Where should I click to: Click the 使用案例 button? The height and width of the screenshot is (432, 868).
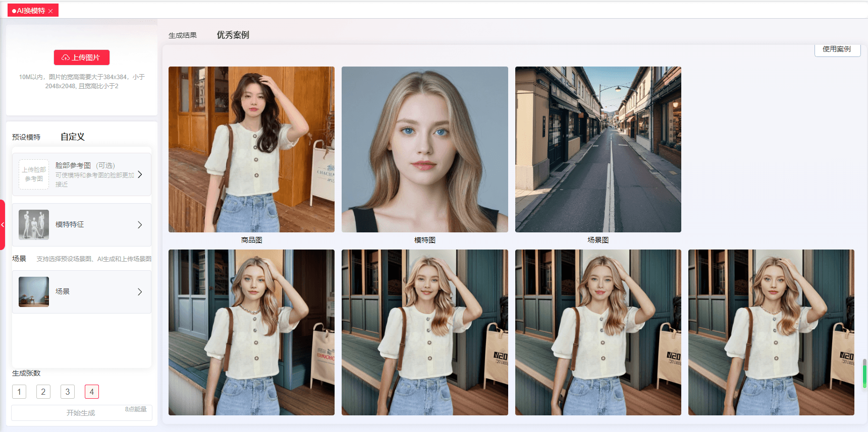837,49
